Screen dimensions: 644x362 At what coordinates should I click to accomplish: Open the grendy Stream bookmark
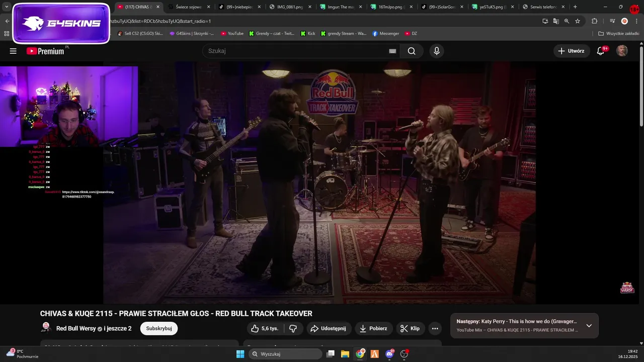tap(344, 33)
